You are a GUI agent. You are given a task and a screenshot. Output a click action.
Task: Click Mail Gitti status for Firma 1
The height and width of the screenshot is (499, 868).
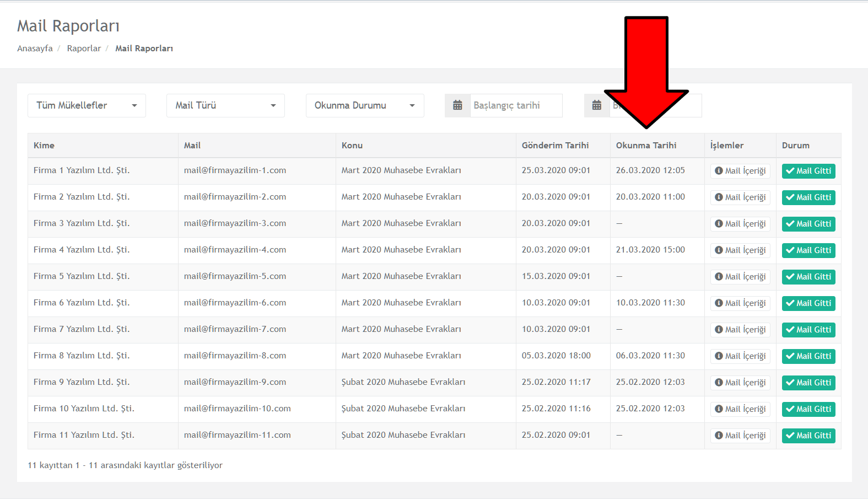click(x=808, y=171)
